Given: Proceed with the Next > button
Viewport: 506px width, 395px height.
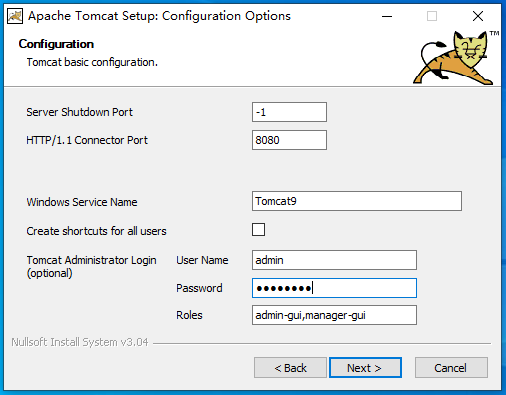Looking at the screenshot, I should [x=365, y=368].
